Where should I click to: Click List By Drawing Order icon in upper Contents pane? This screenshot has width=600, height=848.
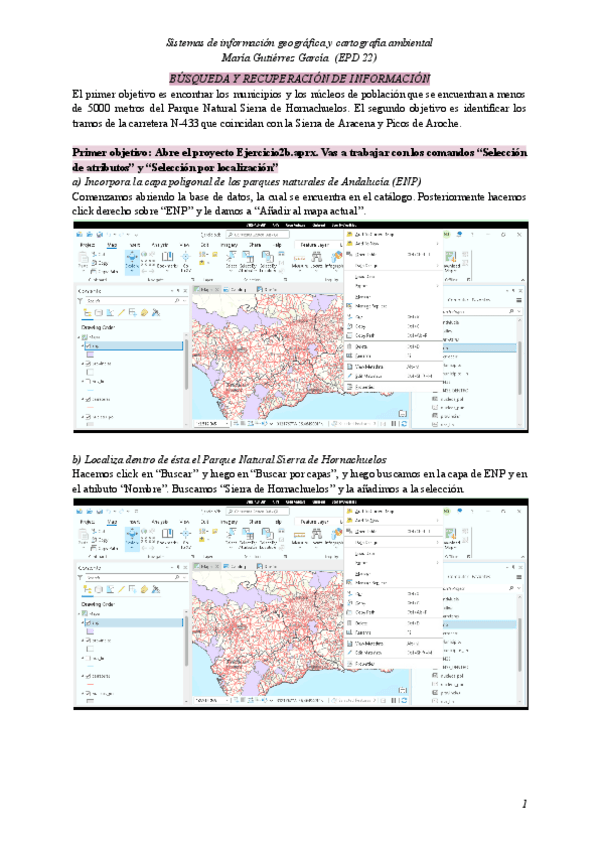(x=86, y=314)
